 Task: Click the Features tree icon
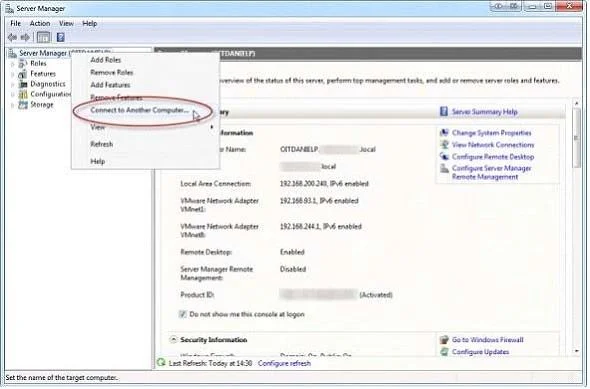point(23,74)
